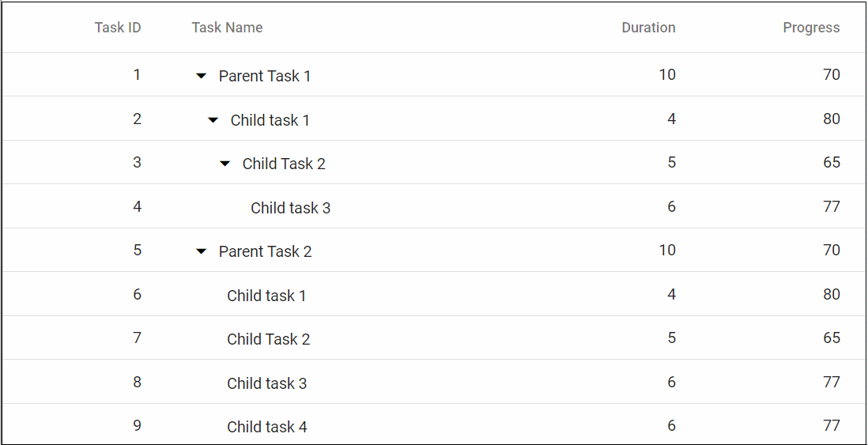
Task: Collapse the arrow beside Task ID 2's name
Action: 213,120
